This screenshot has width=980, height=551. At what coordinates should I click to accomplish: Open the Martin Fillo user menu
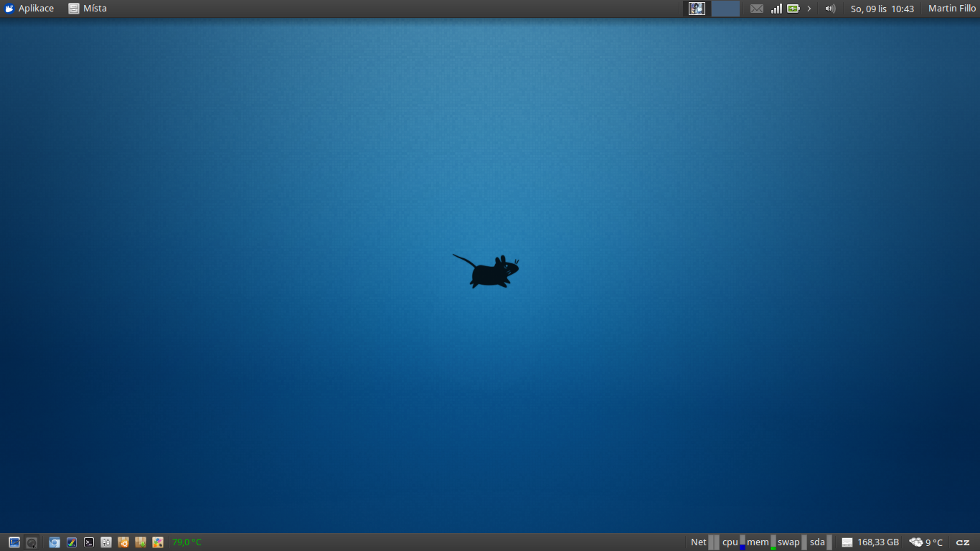pos(951,9)
